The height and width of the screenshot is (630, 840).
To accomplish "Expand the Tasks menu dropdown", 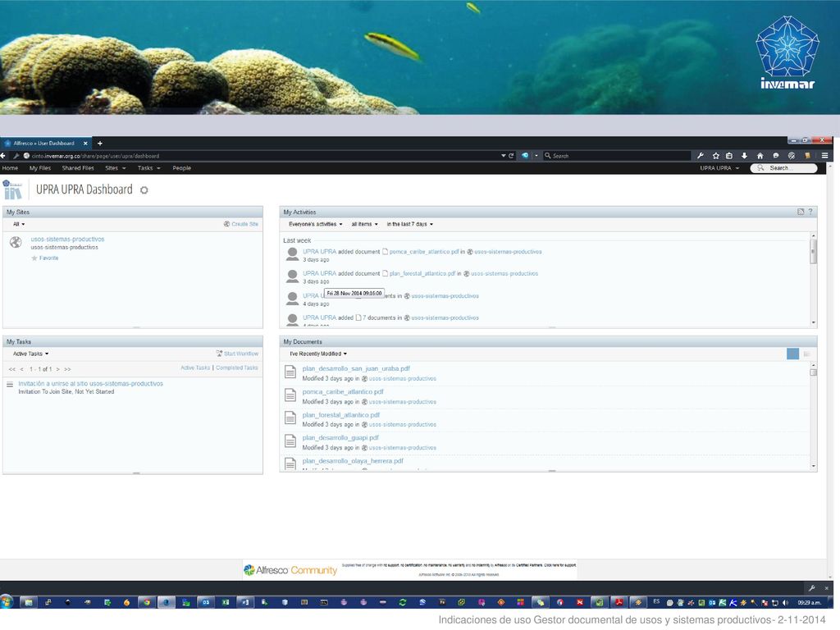I will click(x=149, y=168).
